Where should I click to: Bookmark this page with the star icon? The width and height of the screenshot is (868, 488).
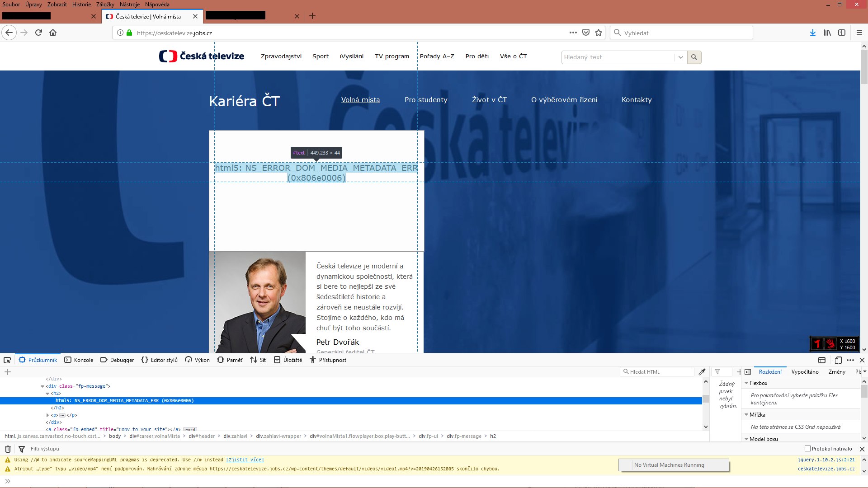(x=599, y=33)
